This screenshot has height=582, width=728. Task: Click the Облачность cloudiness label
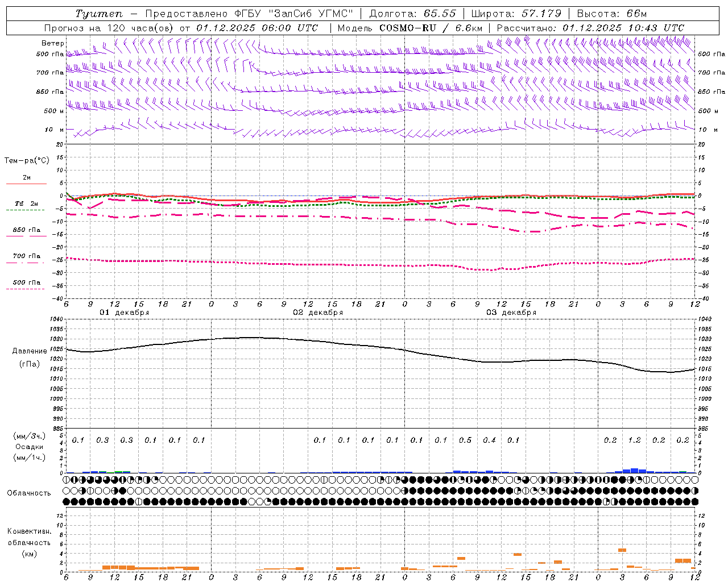pyautogui.click(x=28, y=493)
